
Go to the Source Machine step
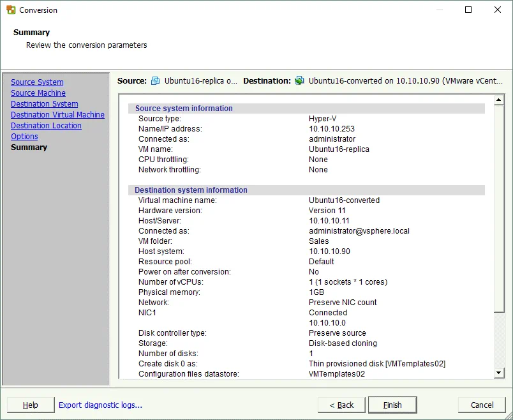pos(38,93)
